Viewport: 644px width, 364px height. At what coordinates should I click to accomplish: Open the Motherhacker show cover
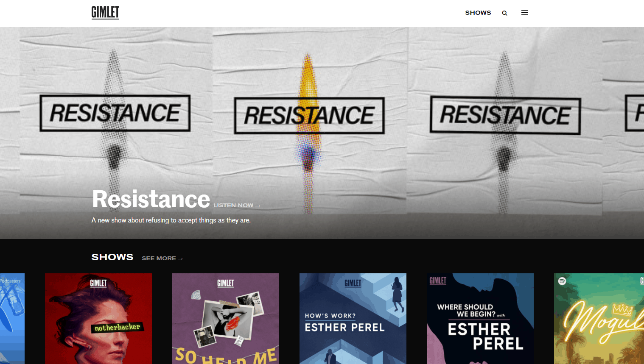point(98,319)
